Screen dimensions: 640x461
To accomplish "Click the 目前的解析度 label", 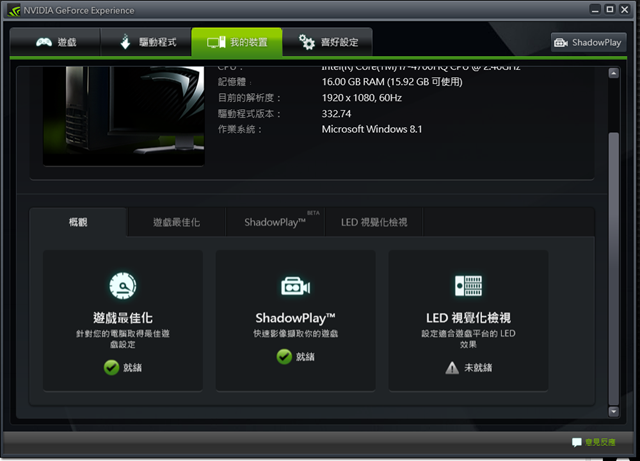I will [249, 98].
